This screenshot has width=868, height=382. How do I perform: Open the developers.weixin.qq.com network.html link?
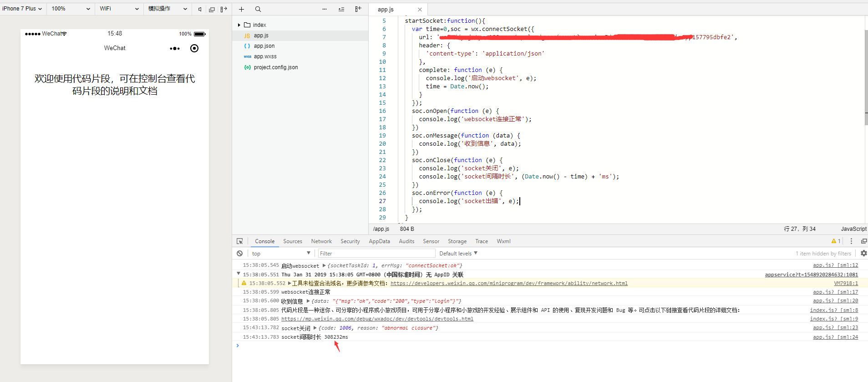point(509,283)
